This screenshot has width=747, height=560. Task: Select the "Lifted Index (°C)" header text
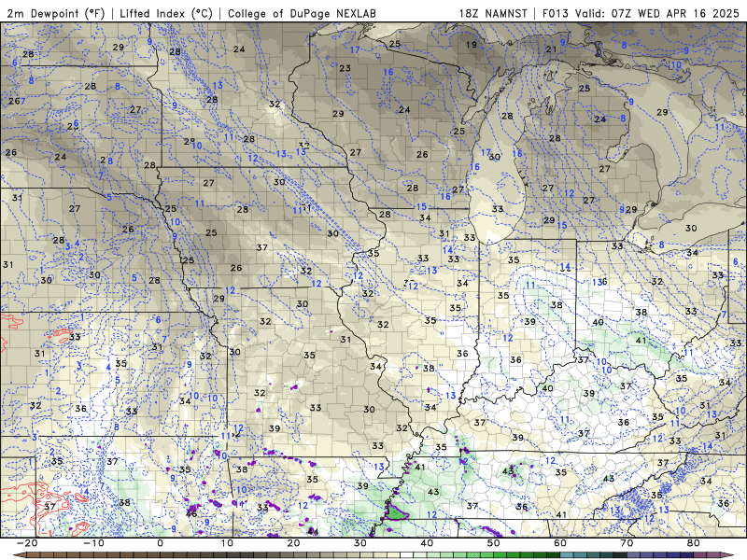coord(166,13)
